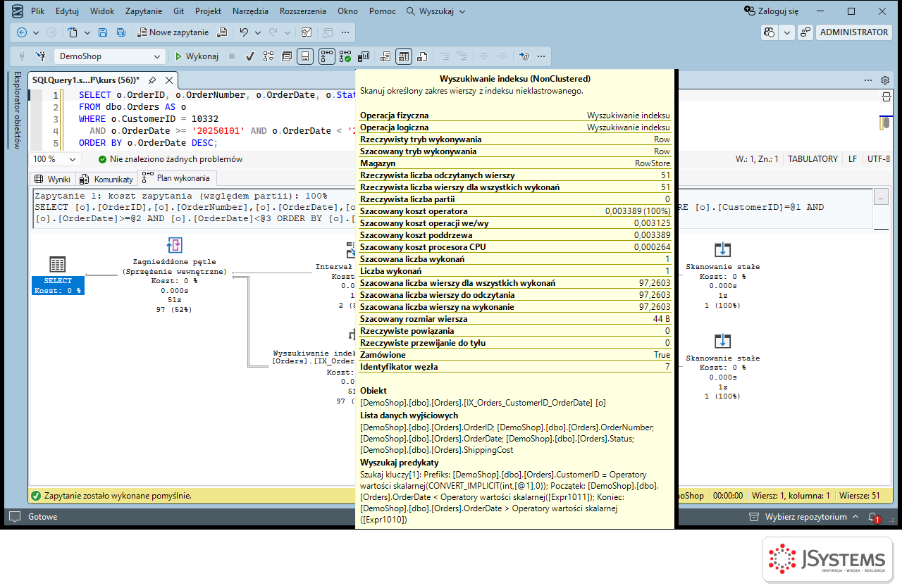Select the SELECT node in the plan

[58, 275]
